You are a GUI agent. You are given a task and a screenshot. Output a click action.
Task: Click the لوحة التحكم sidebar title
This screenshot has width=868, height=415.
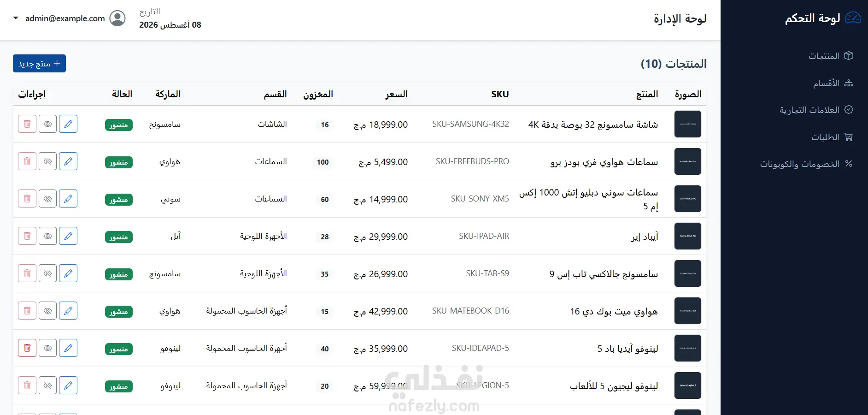pyautogui.click(x=813, y=18)
